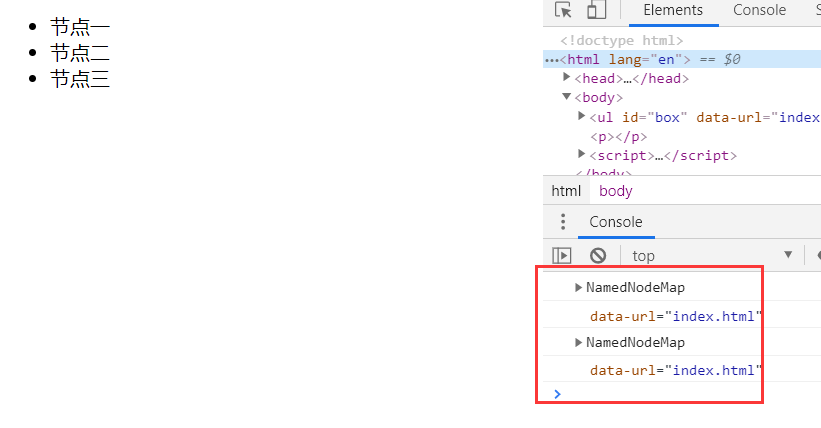Click the html breadcrumb
Screen dimensions: 821x428
coord(566,191)
